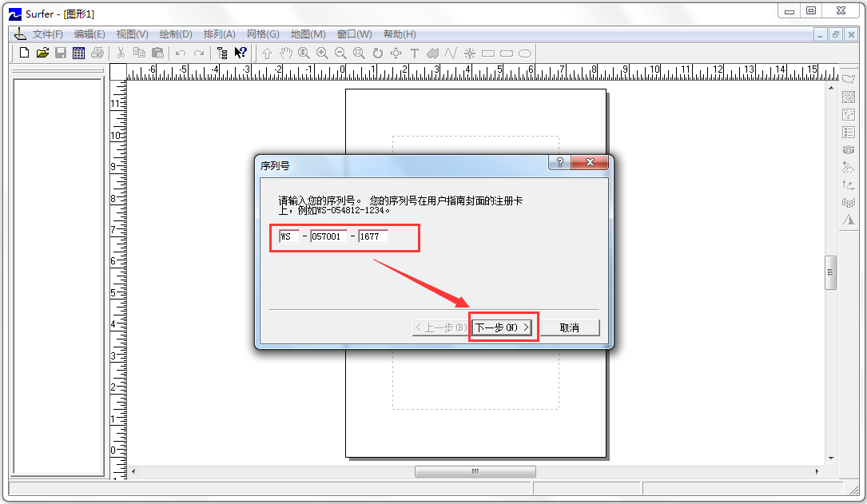Click the contour map icon
Screen dimensions: 867x504
[849, 97]
